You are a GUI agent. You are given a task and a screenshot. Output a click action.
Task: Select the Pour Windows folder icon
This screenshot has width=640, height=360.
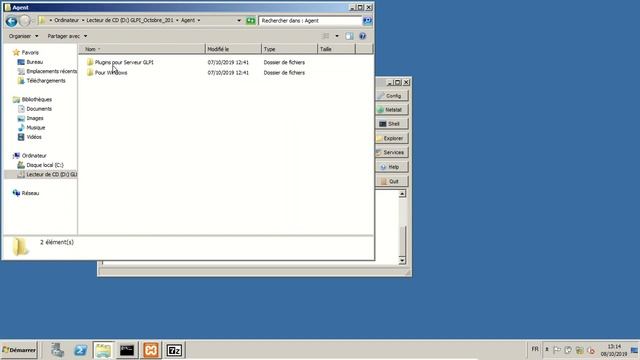tap(90, 72)
